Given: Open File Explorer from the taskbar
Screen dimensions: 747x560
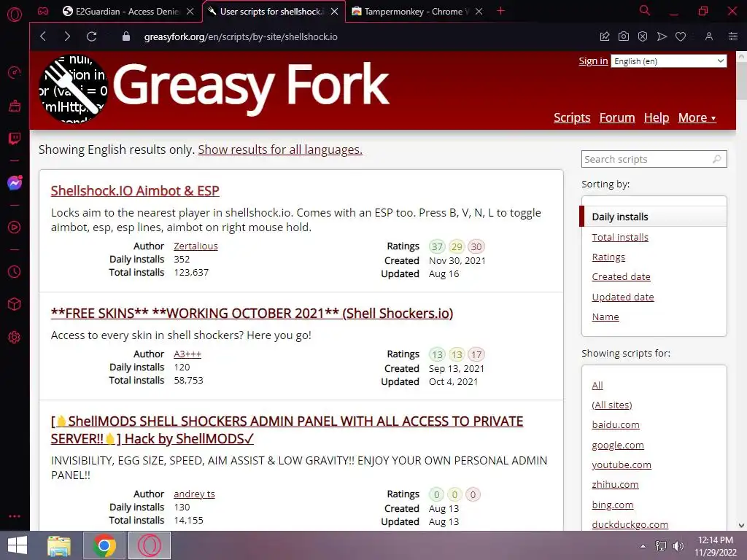Looking at the screenshot, I should coord(59,545).
